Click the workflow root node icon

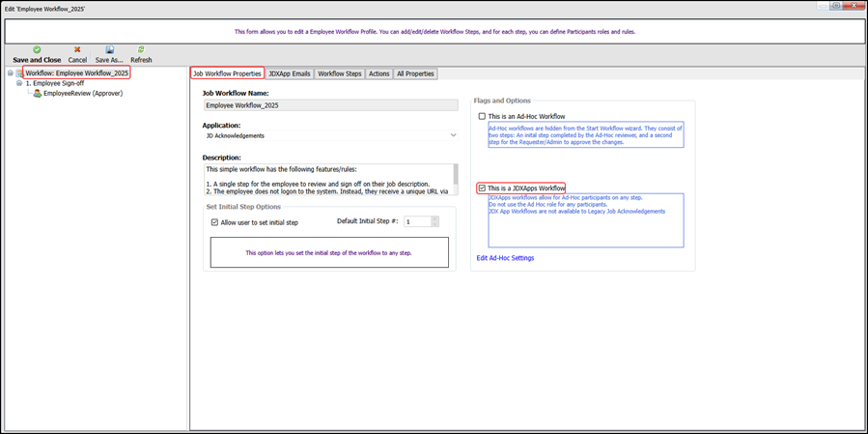pos(18,73)
